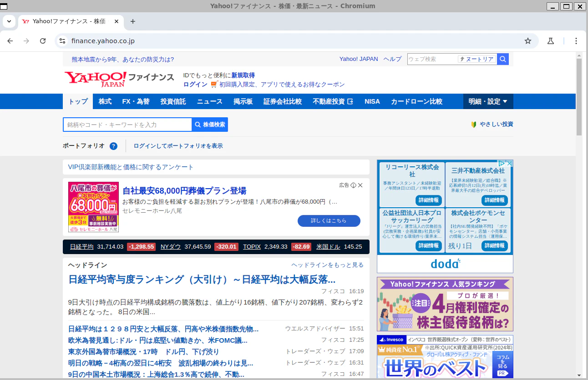Open the ニュース menu item
The image size is (588, 380).
click(209, 101)
